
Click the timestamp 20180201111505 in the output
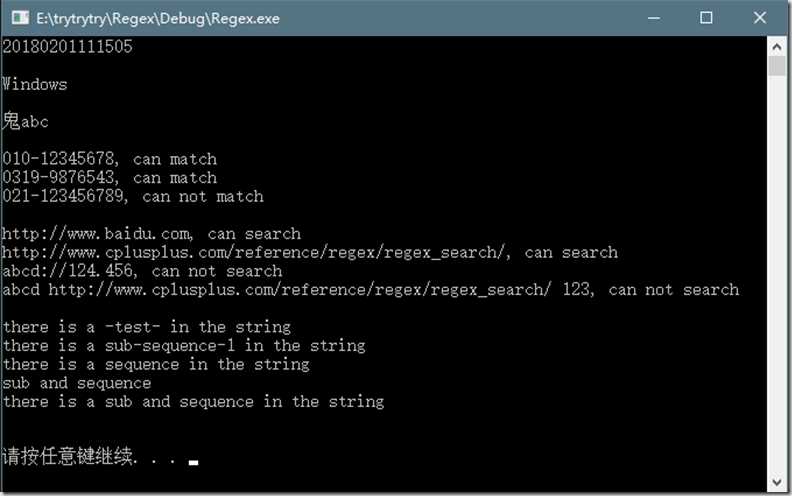(x=68, y=46)
